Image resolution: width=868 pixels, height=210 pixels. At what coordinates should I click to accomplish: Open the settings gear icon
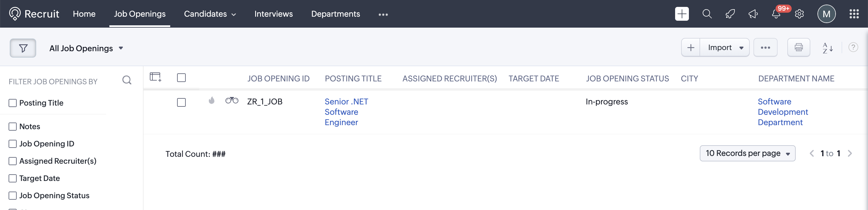click(799, 14)
